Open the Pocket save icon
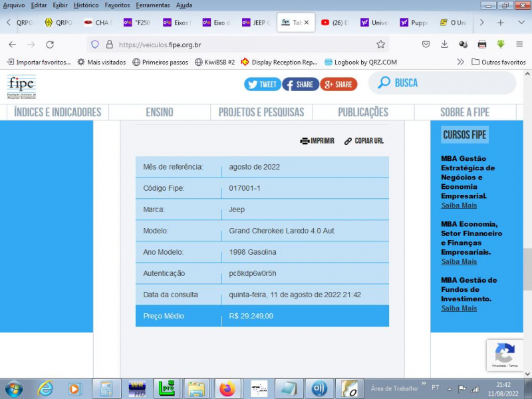The image size is (532, 399). point(426,45)
